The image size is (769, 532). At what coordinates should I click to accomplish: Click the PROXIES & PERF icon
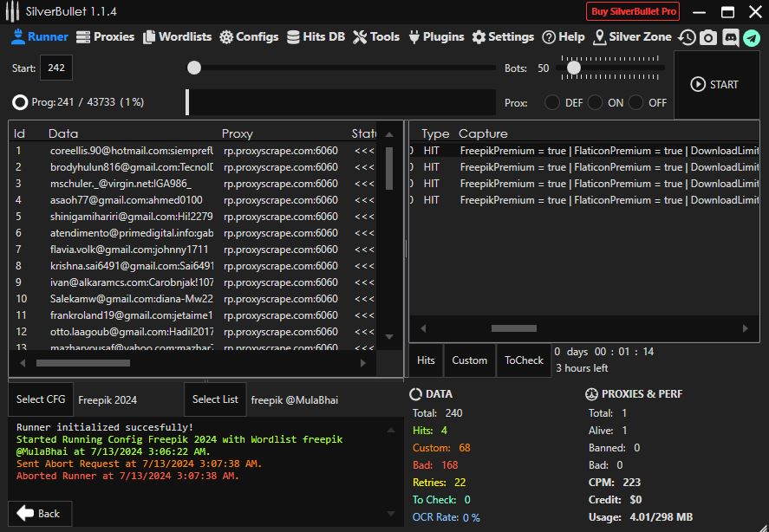click(591, 394)
